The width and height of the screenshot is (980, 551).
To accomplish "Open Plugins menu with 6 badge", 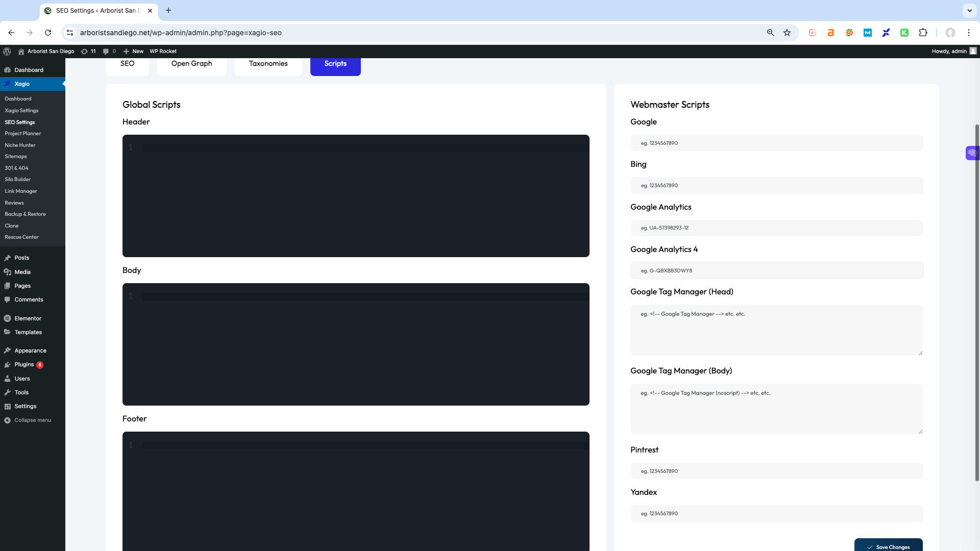I will [33, 364].
